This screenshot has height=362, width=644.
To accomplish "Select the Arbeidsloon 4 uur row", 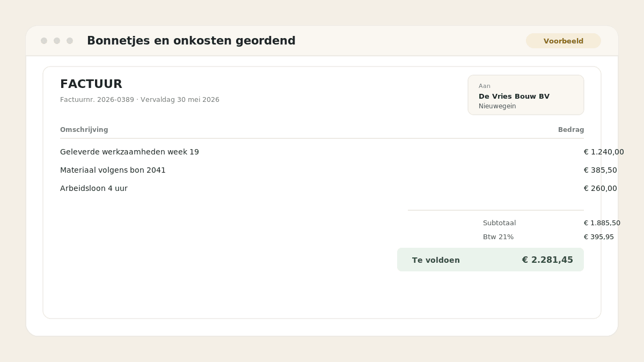I will pyautogui.click(x=322, y=188).
